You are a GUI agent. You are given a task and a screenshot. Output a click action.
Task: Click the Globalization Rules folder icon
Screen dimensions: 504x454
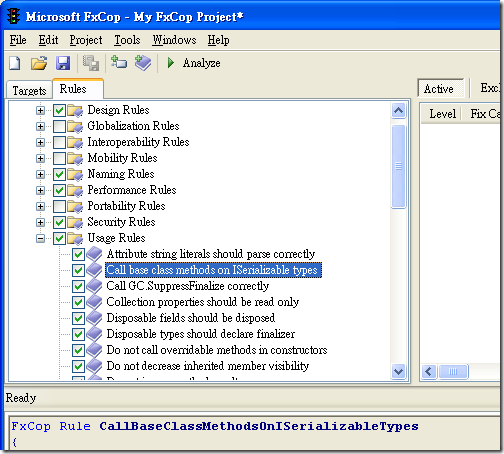point(75,126)
